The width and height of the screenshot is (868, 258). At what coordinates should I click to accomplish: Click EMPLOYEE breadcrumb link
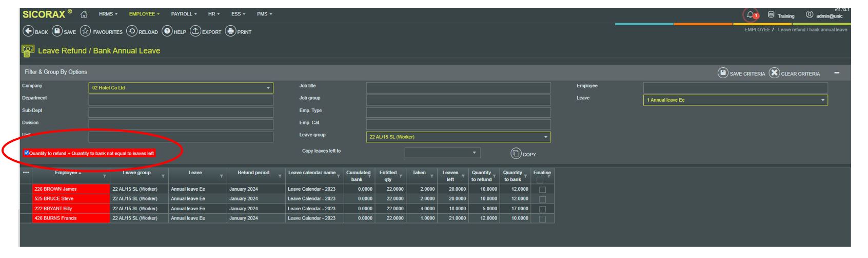[757, 30]
